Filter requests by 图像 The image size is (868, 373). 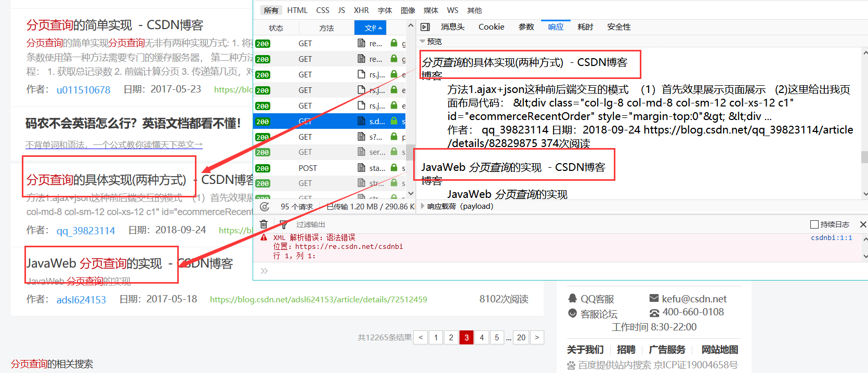point(408,10)
